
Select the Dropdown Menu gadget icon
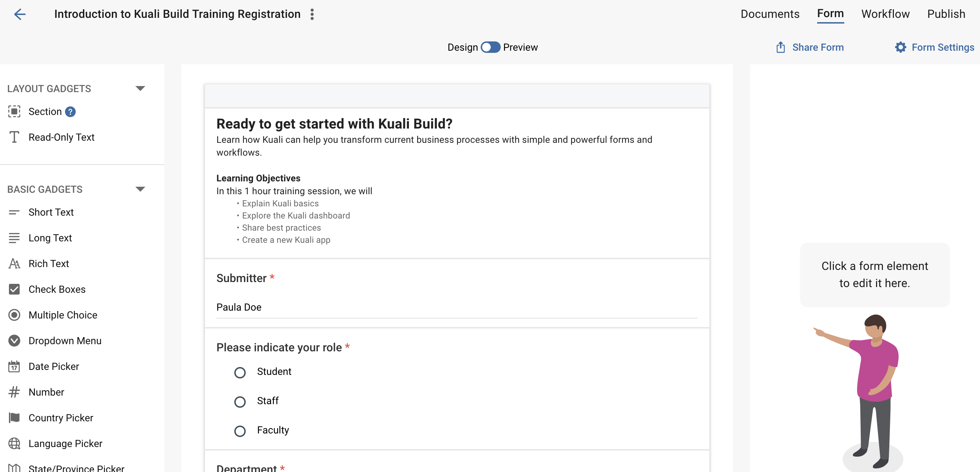pos(14,340)
